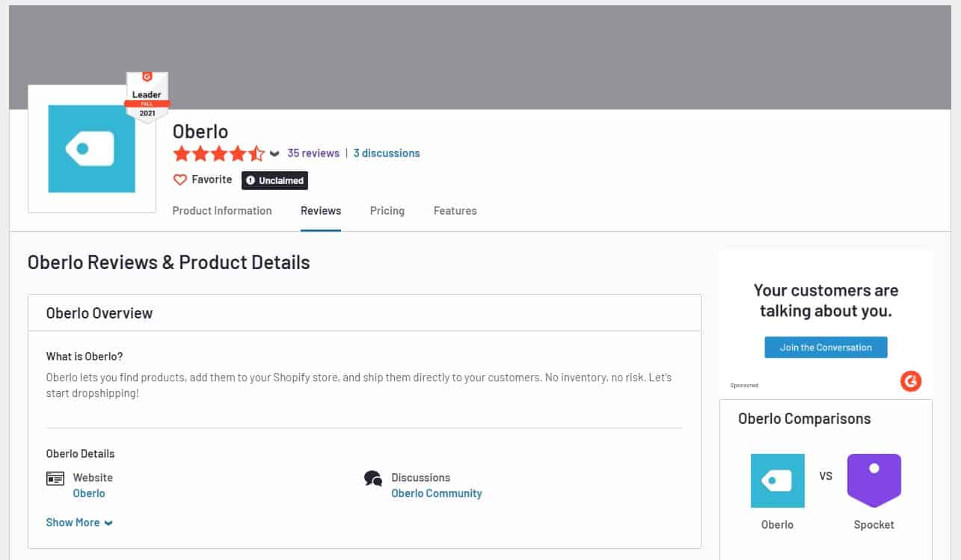Click the Website detail icon
The width and height of the screenshot is (961, 560).
[x=55, y=478]
